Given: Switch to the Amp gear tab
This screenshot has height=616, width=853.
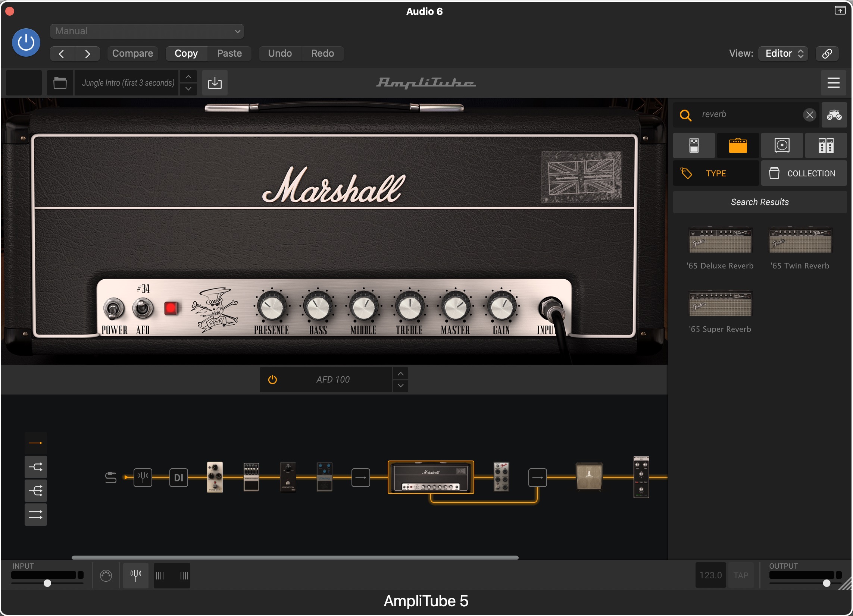Looking at the screenshot, I should (x=738, y=145).
